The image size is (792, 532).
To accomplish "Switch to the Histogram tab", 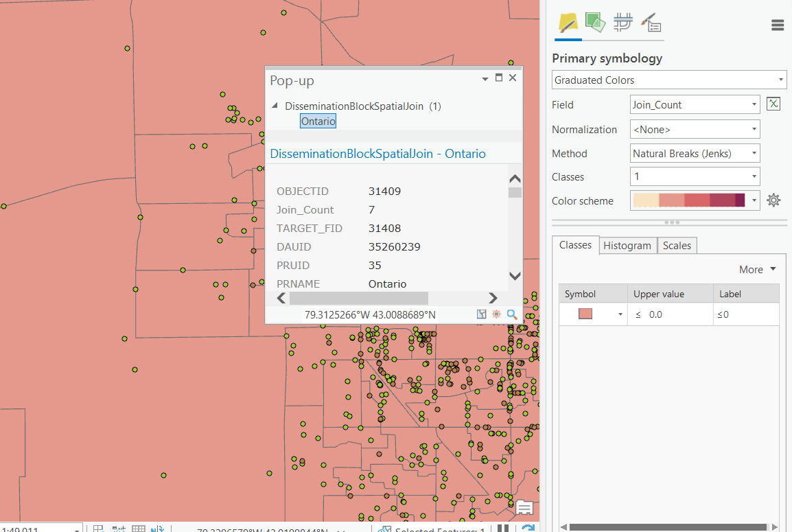I will tap(627, 246).
